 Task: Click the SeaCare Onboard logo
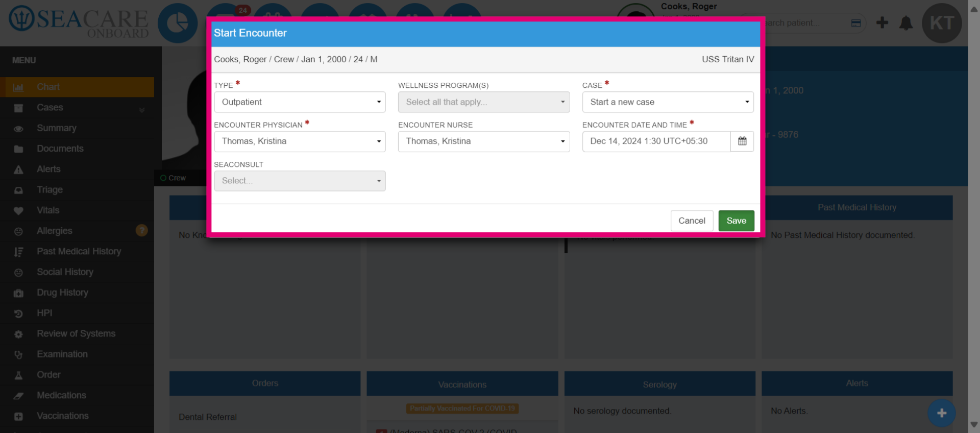[x=79, y=23]
